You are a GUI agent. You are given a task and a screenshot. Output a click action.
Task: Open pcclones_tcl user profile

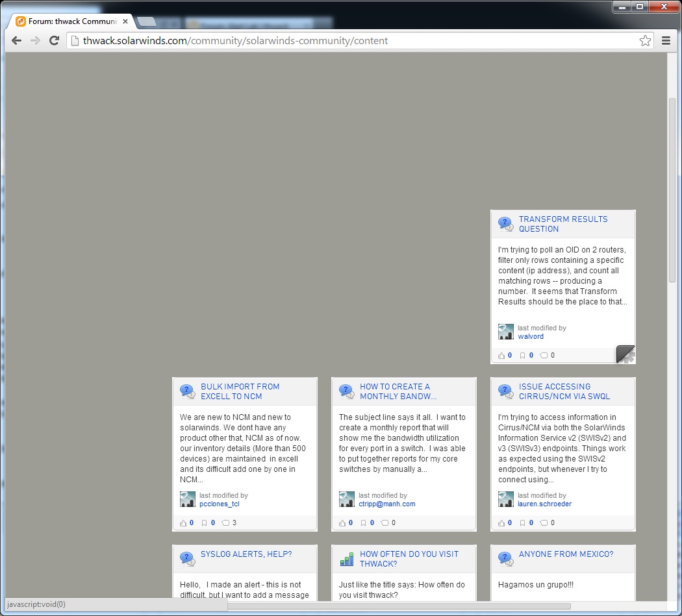(x=220, y=504)
